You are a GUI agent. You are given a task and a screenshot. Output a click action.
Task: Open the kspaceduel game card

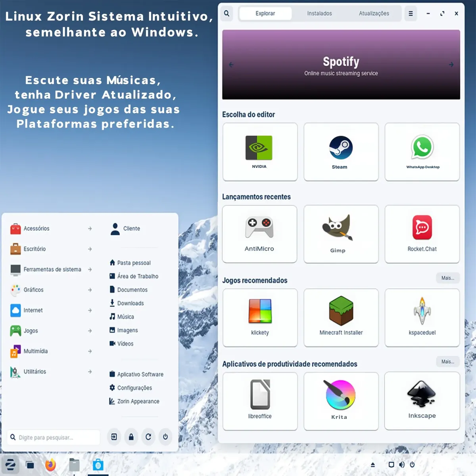click(x=422, y=318)
